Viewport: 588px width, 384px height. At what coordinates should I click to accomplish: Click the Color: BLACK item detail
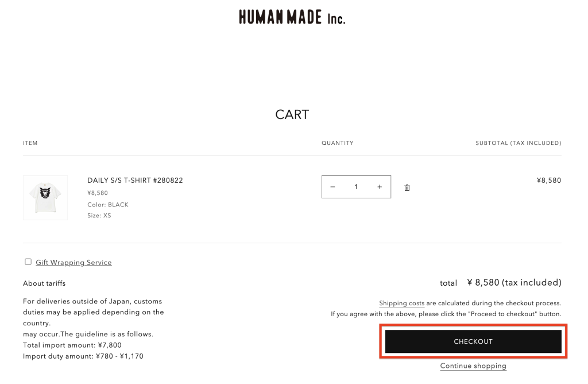(108, 205)
